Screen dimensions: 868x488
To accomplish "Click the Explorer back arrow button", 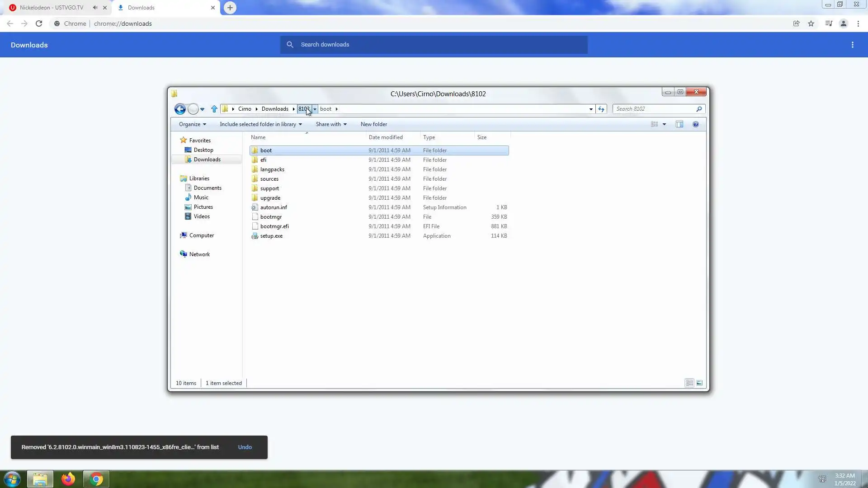I will 180,109.
